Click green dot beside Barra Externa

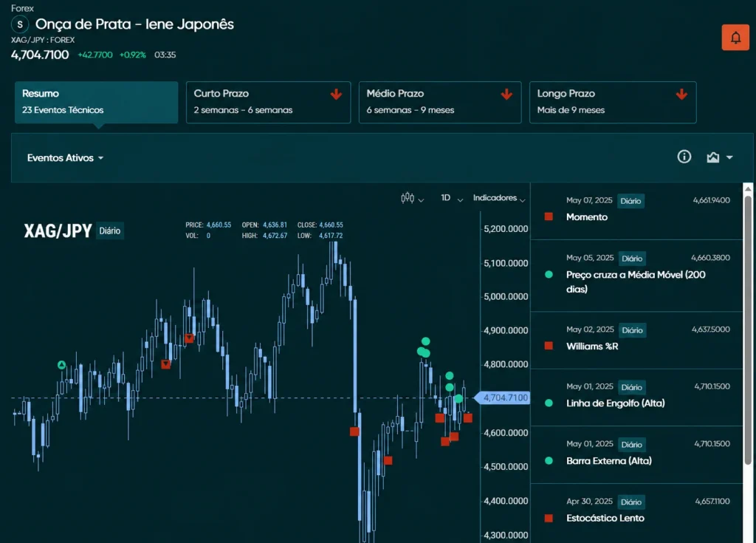coord(549,460)
